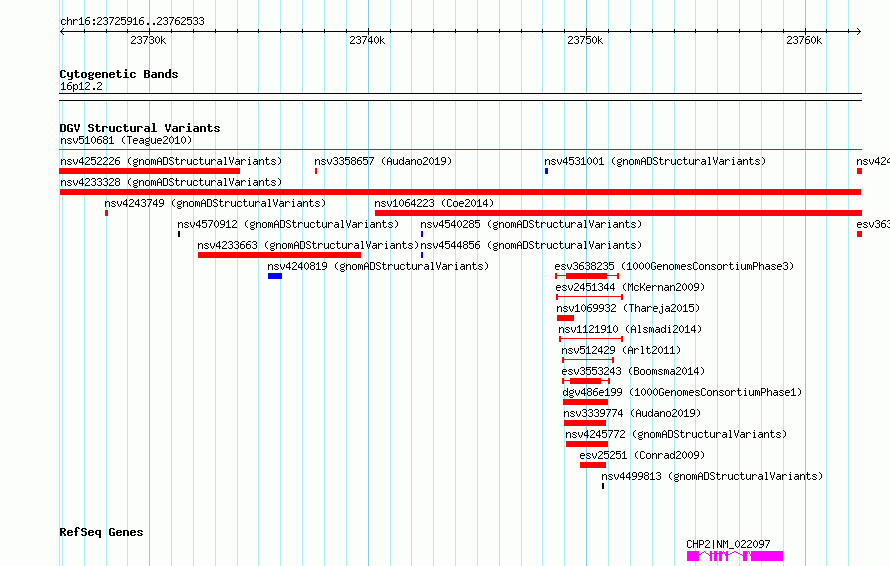The height and width of the screenshot is (566, 890).
Task: Select nsv4531001 gnomAD variant label
Action: (x=655, y=161)
